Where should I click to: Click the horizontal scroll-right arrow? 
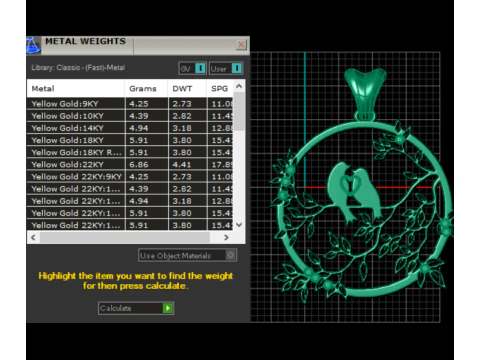click(x=226, y=237)
